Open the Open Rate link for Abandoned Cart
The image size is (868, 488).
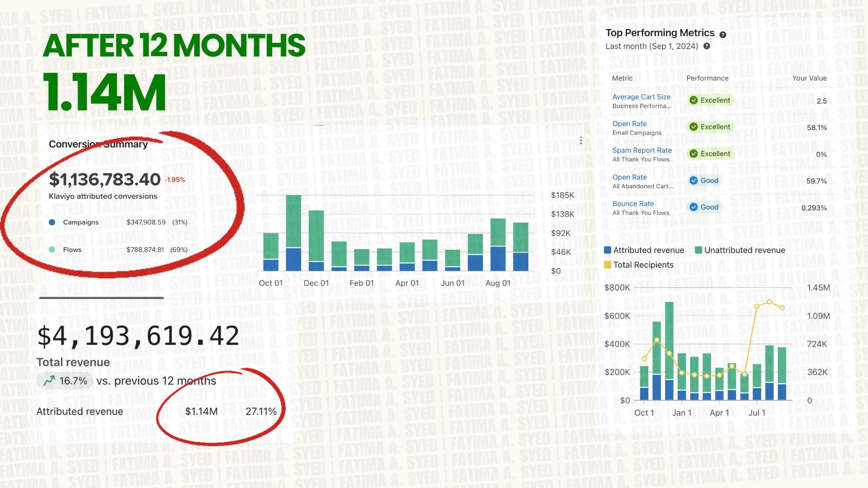click(x=629, y=177)
